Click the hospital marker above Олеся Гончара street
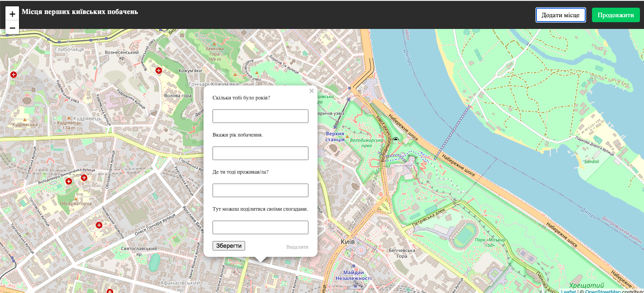 [x=99, y=225]
